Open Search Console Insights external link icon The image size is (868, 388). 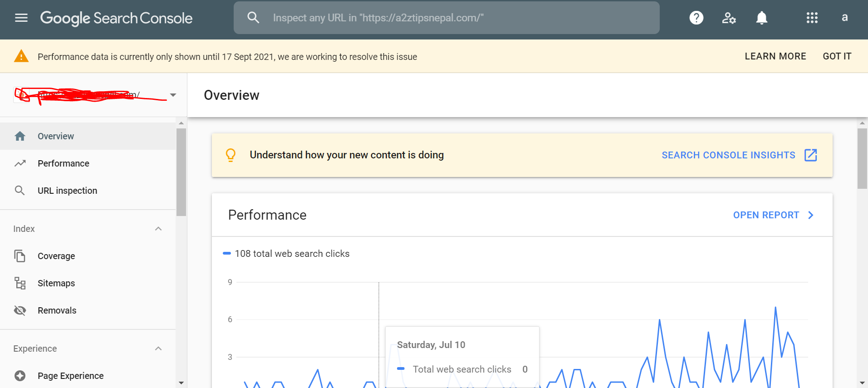(810, 155)
